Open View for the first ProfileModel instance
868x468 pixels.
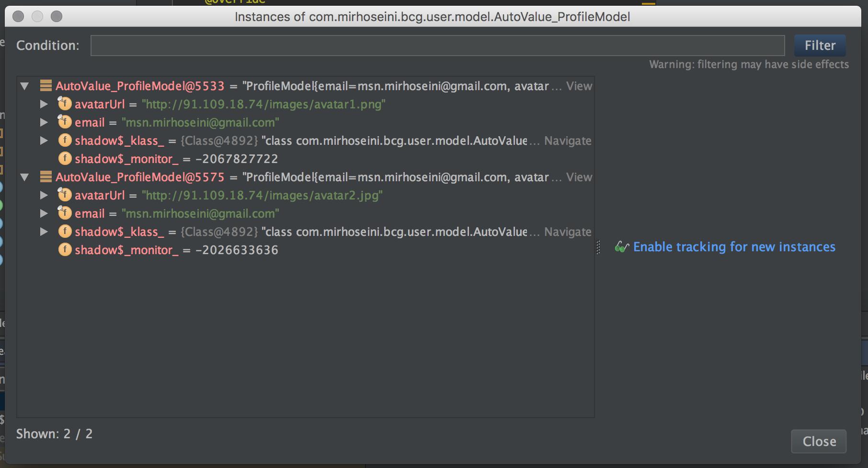pos(579,86)
